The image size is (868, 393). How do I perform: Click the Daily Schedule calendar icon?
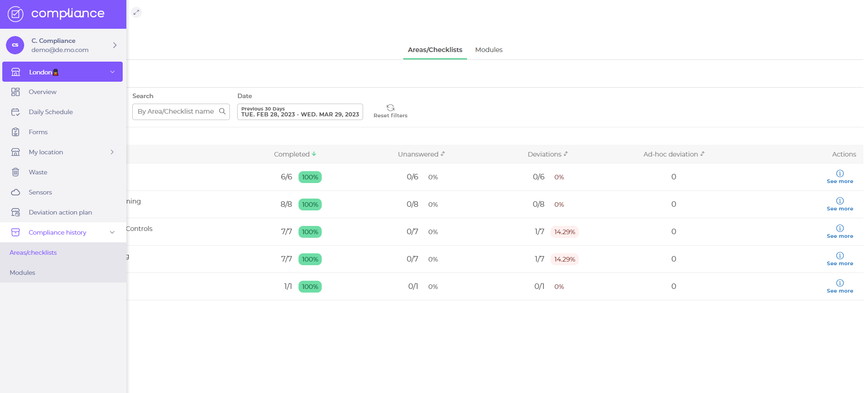click(16, 112)
